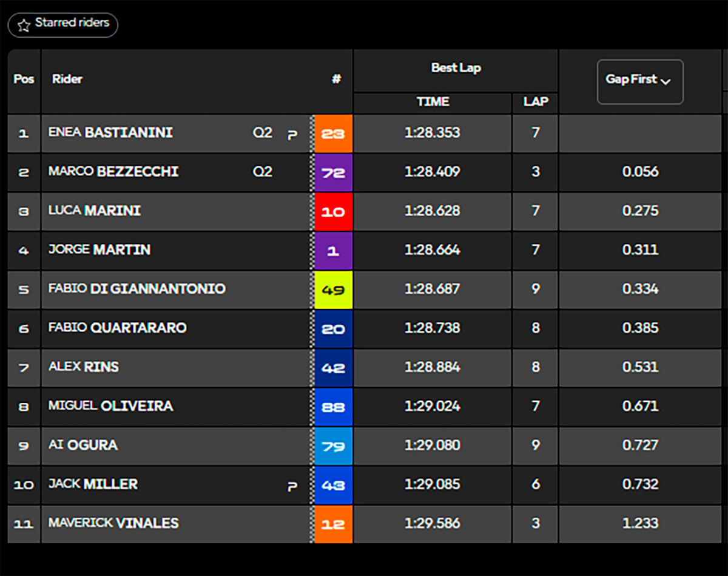Open the Gap First dropdown

(640, 81)
